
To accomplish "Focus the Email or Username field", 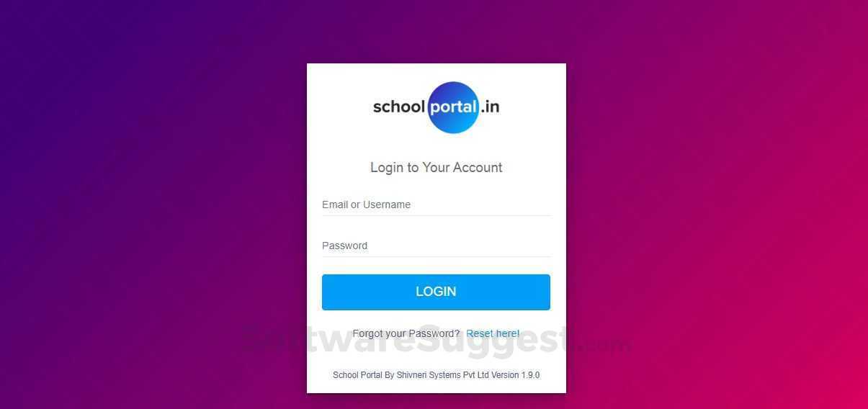I will tap(437, 204).
